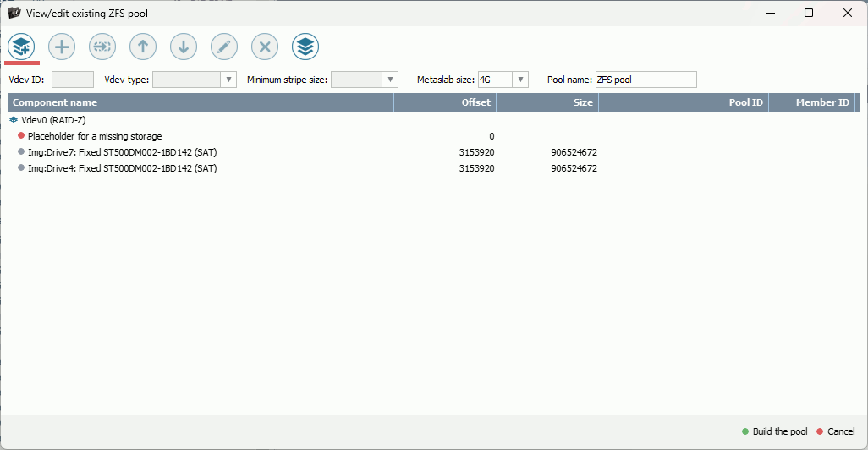Click the Pool name text field
868x450 pixels.
click(646, 80)
